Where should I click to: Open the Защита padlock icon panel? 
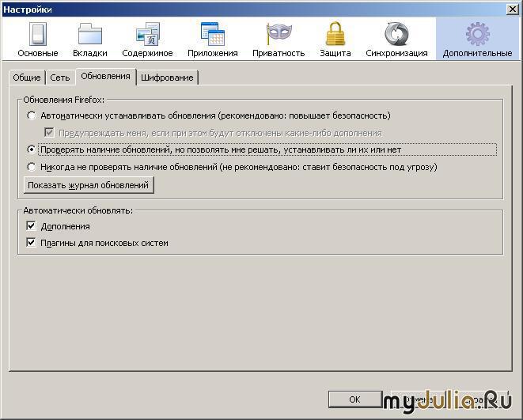tap(335, 40)
